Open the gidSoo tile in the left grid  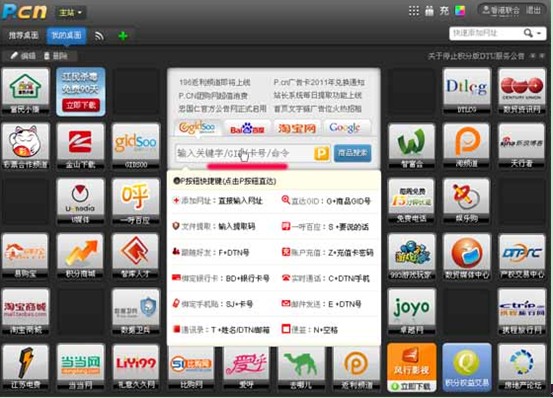136,146
